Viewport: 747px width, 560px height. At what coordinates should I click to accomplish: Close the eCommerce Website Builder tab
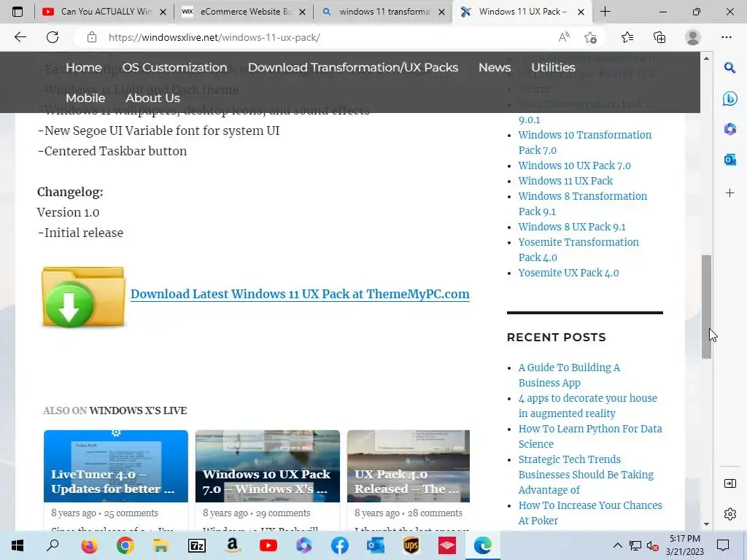(x=302, y=12)
